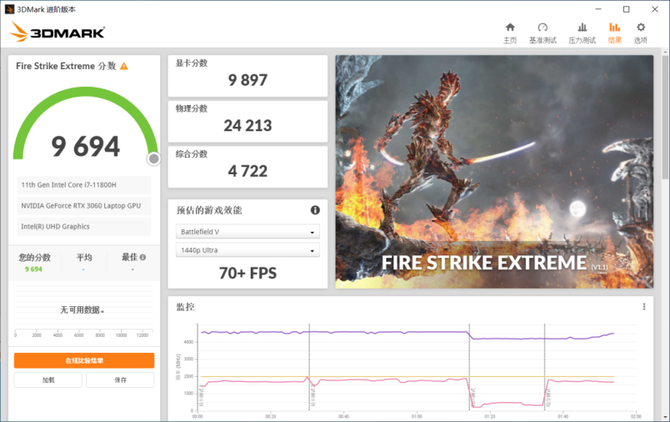Select the Results (结果) bar chart icon
670x422 pixels.
click(614, 32)
